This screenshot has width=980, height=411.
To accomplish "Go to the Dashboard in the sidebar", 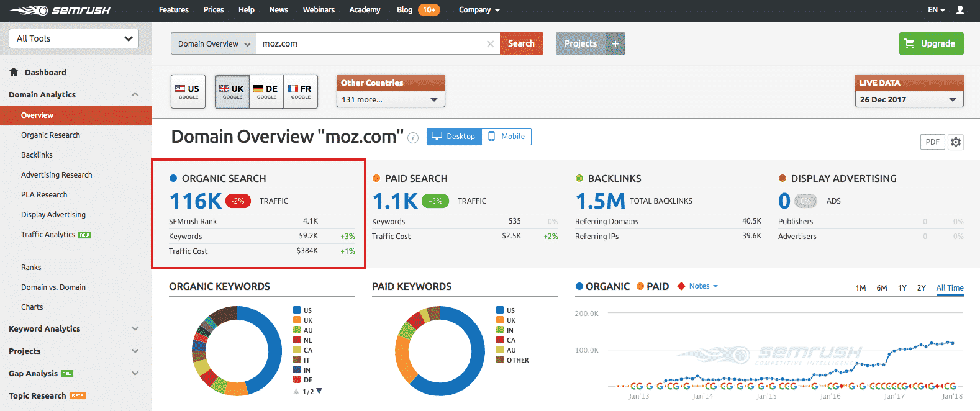I will click(x=45, y=73).
